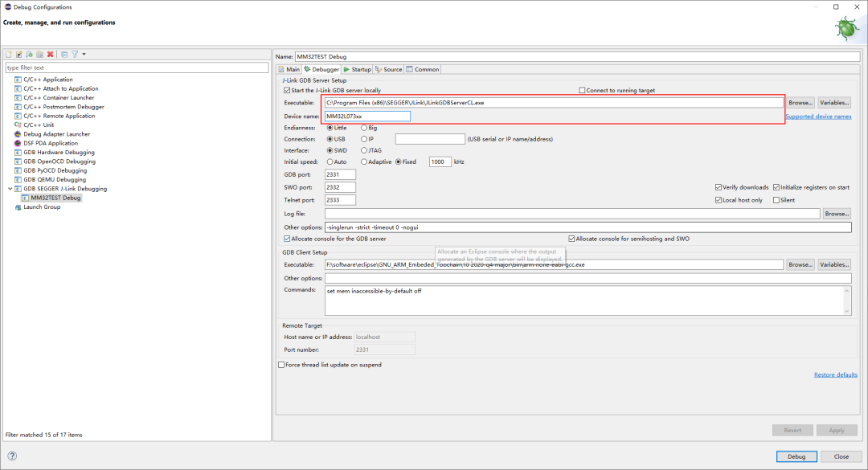
Task: Click icon of C/C++ Application entry
Action: tap(18, 80)
